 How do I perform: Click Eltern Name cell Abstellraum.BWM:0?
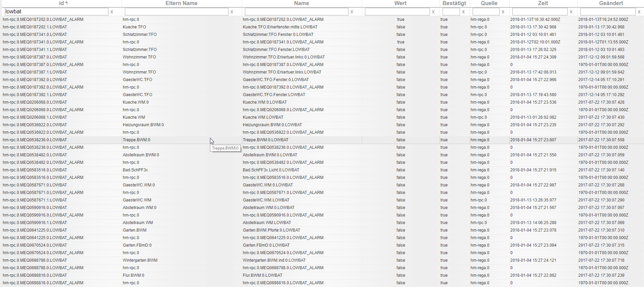tap(141, 155)
